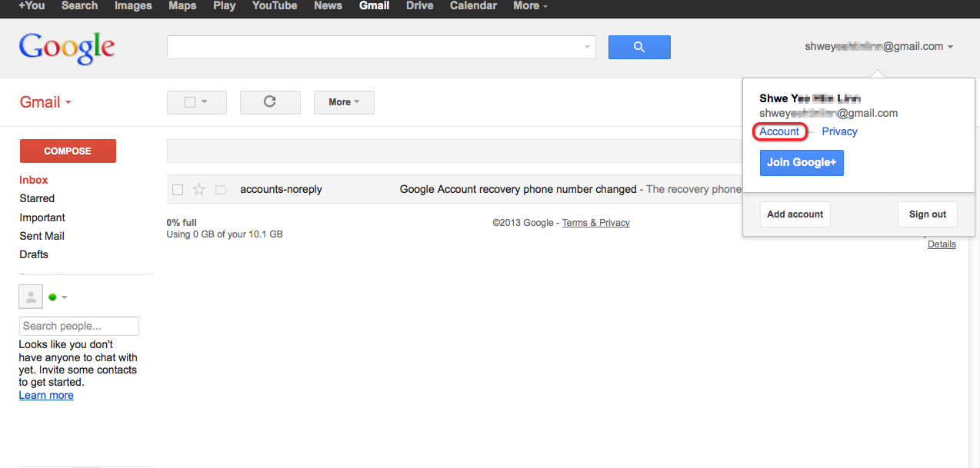
Task: Select Gmail in the top bar
Action: (x=375, y=5)
